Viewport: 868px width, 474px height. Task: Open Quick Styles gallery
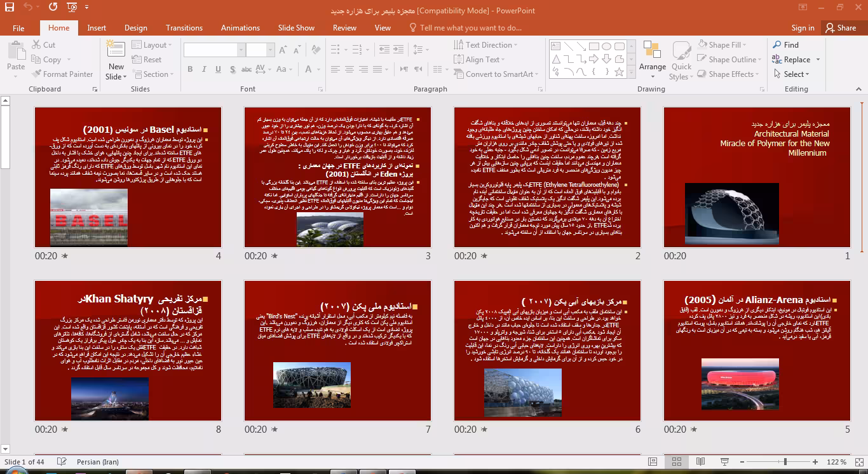click(681, 60)
